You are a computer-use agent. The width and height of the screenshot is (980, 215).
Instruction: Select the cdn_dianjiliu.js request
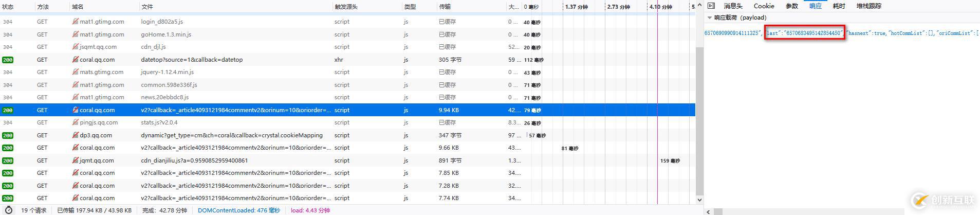tap(347, 160)
